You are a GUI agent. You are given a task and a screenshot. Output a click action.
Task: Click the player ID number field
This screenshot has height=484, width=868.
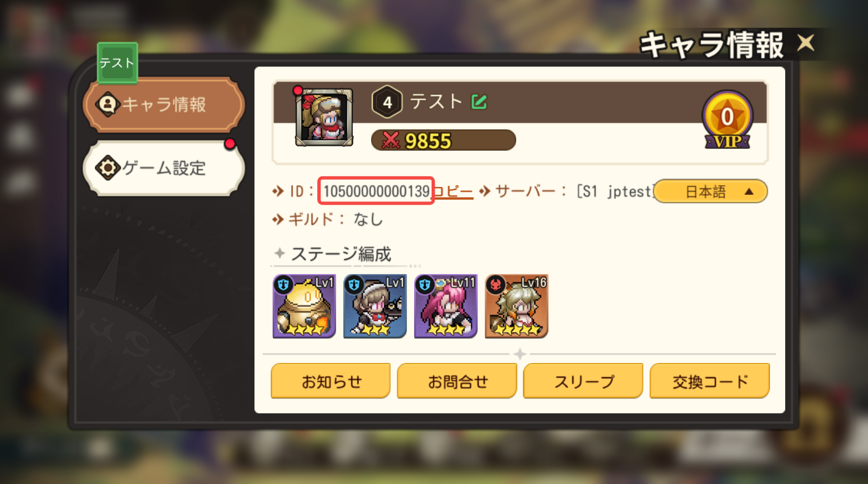click(x=377, y=191)
